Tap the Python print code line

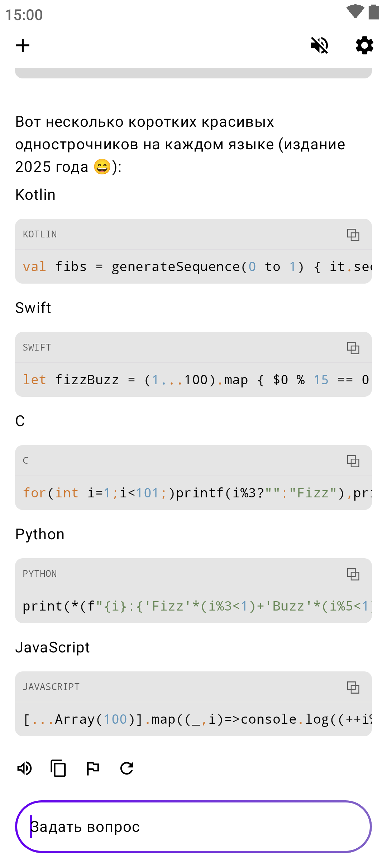193,606
